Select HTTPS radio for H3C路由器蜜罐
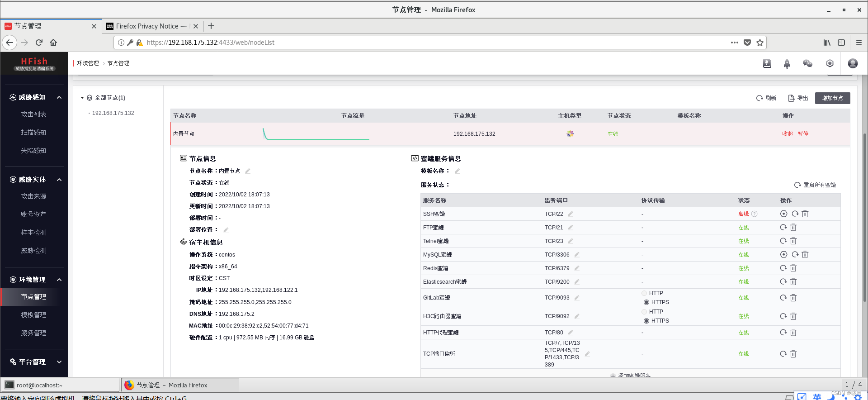868x400 pixels. (646, 321)
